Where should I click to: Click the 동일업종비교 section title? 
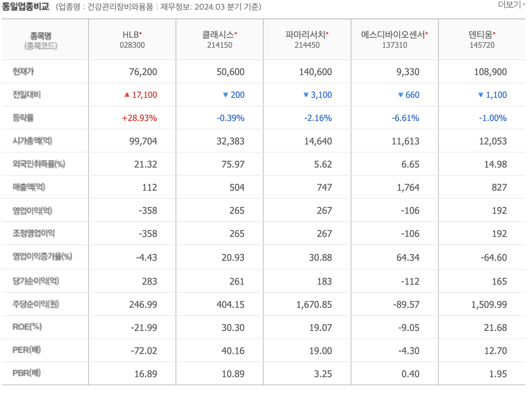pos(26,7)
